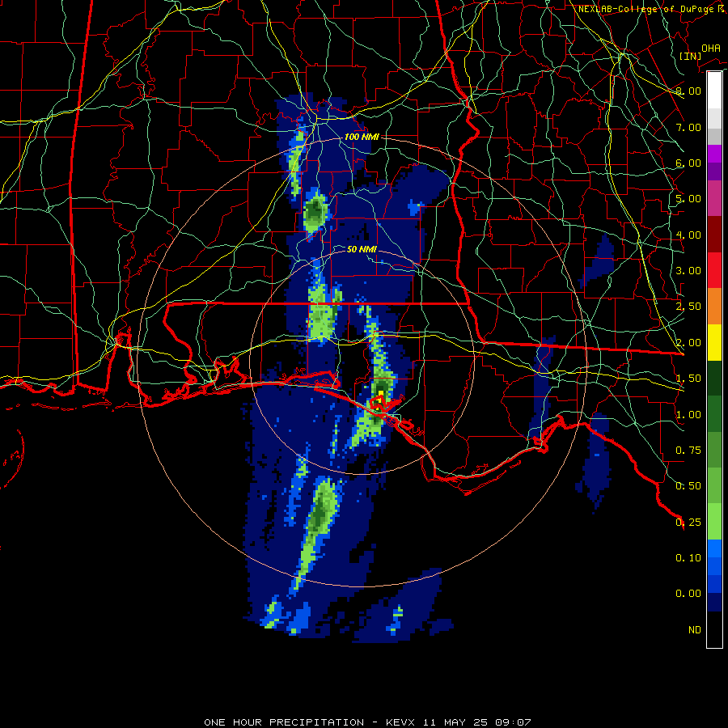
Task: Click the 100 NMI range ring label
Action: tap(362, 137)
